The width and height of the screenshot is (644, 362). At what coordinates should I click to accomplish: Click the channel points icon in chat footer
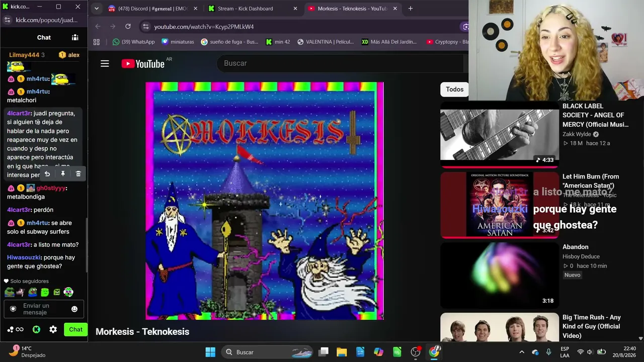(x=15, y=329)
